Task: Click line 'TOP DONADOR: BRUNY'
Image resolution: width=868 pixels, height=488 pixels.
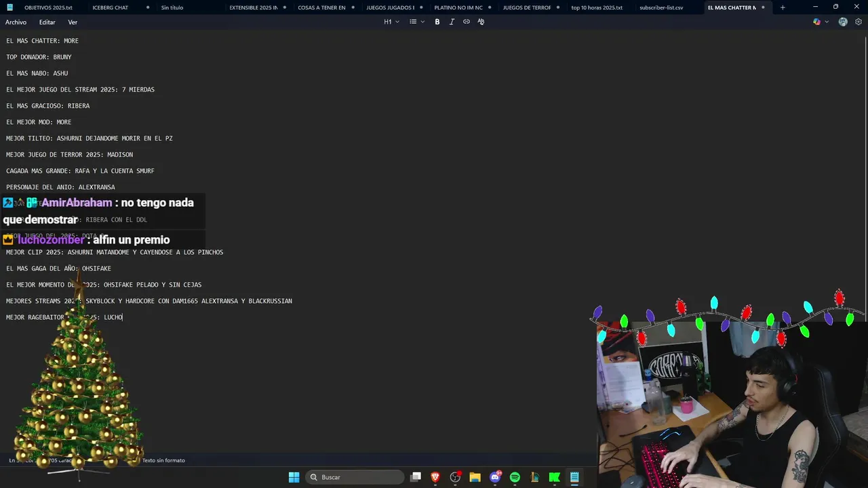Action: pos(39,57)
